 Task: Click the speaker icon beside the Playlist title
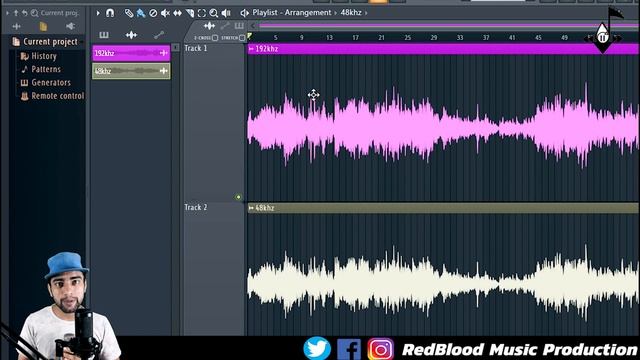pos(244,13)
